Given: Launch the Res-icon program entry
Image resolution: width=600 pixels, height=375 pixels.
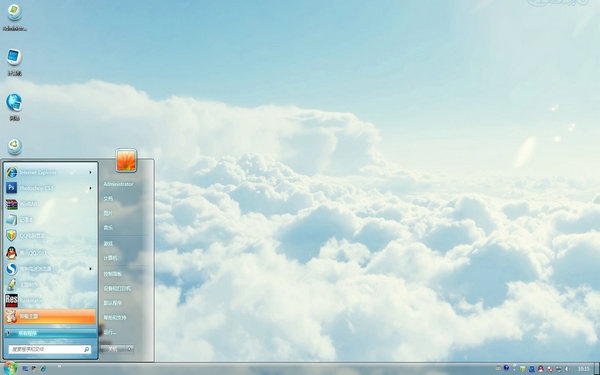Looking at the screenshot, I should pos(50,300).
